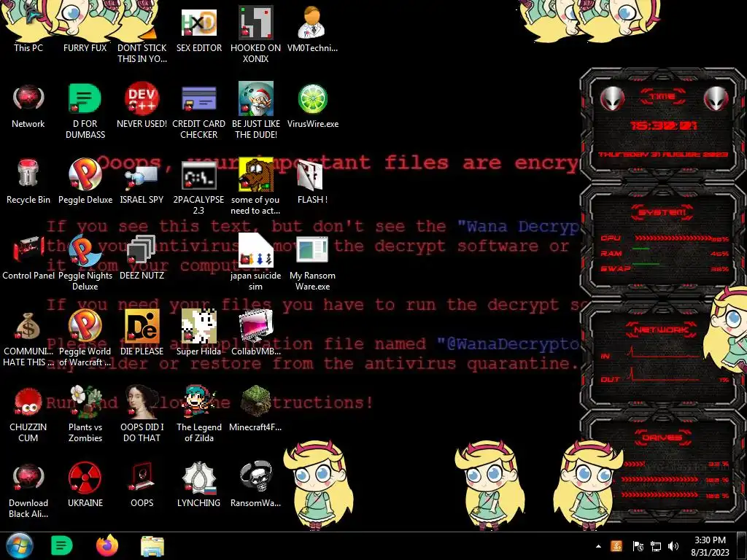Screen dimensions: 747x560
Task: Click the left alien head on the gadget
Action: [612, 99]
